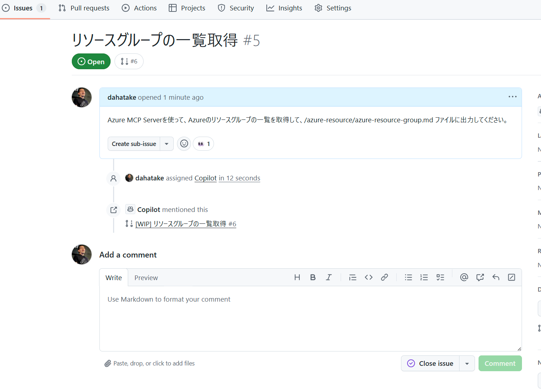Toggle italic formatting in the comment toolbar
The image size is (541, 392).
click(328, 277)
